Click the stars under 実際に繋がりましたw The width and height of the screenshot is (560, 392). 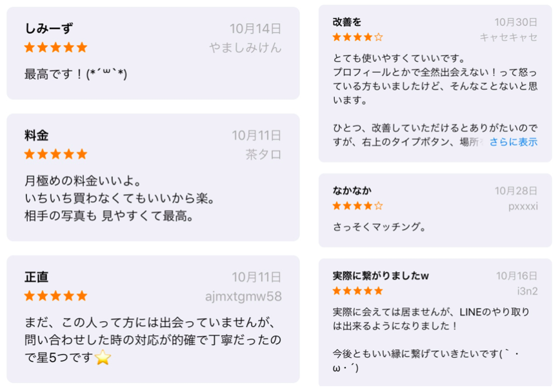tap(357, 291)
